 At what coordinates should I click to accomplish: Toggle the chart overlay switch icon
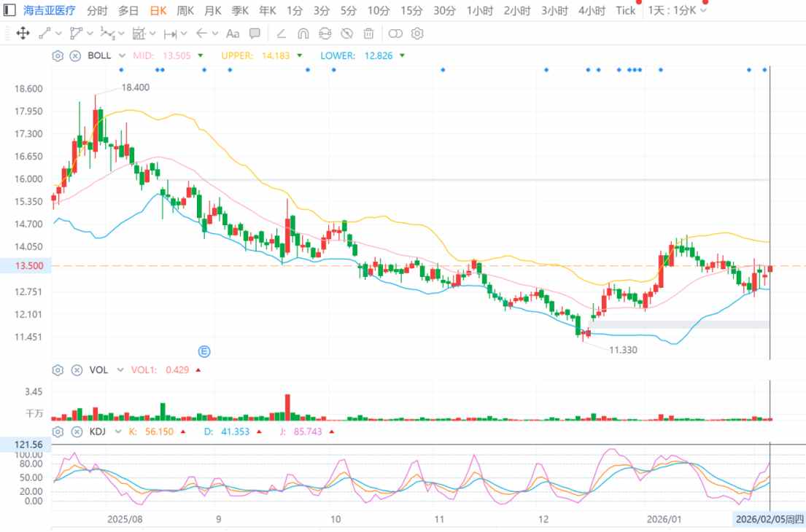pyautogui.click(x=395, y=34)
